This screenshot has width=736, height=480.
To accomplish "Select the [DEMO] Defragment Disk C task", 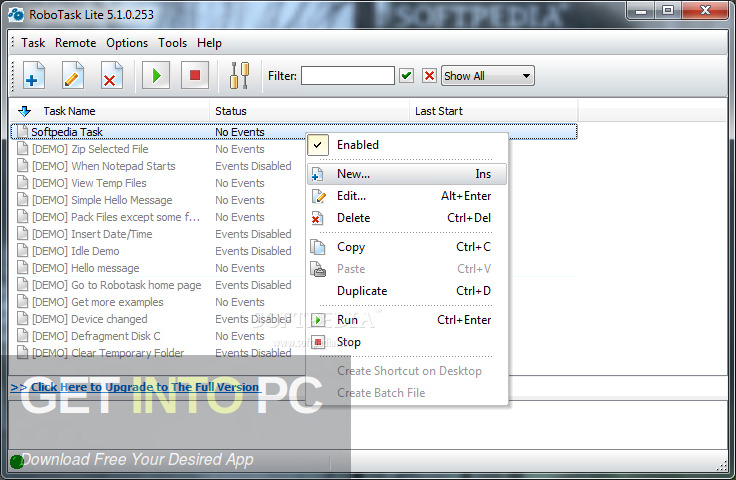I will (x=96, y=336).
